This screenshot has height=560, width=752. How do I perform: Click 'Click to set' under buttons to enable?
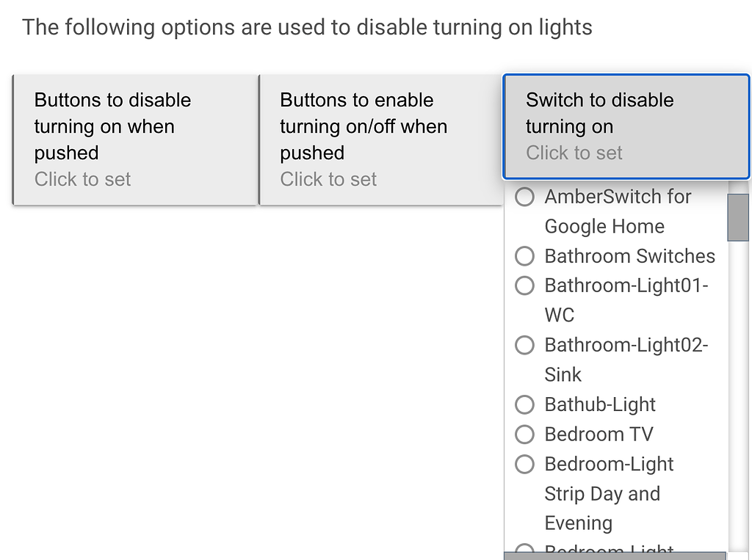pyautogui.click(x=328, y=179)
